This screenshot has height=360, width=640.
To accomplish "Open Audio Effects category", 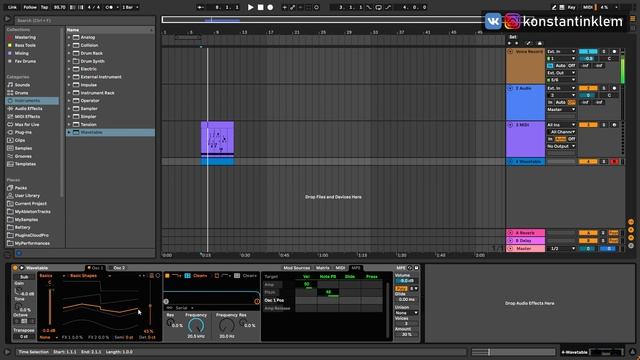I will 28,109.
